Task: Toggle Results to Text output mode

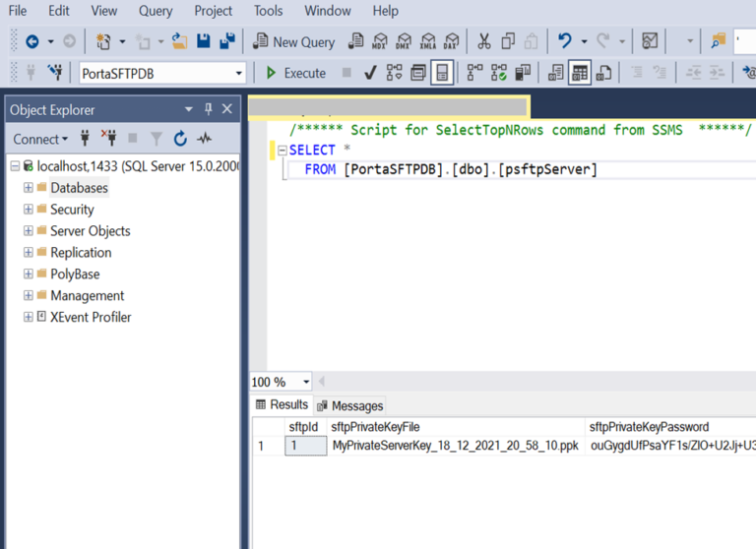Action: pos(556,73)
